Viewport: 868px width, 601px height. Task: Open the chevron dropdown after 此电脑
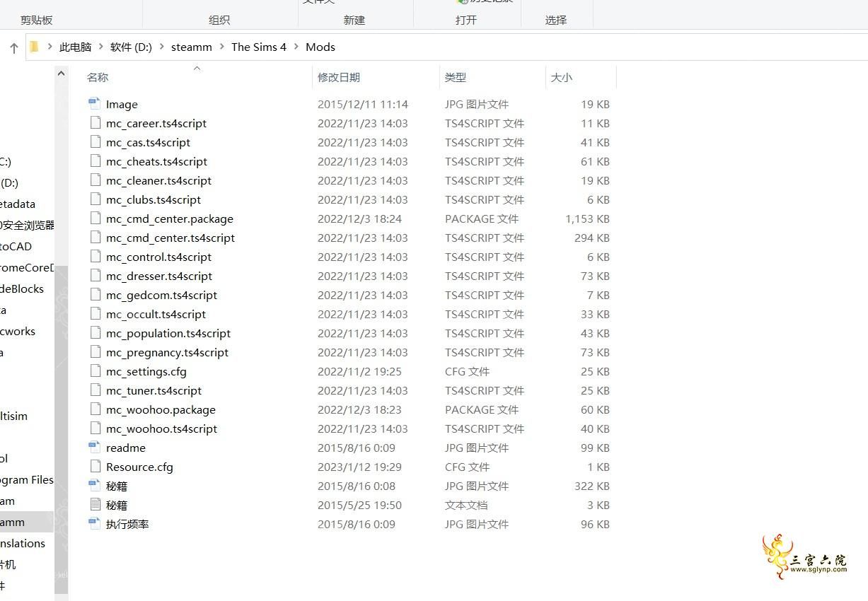pos(101,47)
